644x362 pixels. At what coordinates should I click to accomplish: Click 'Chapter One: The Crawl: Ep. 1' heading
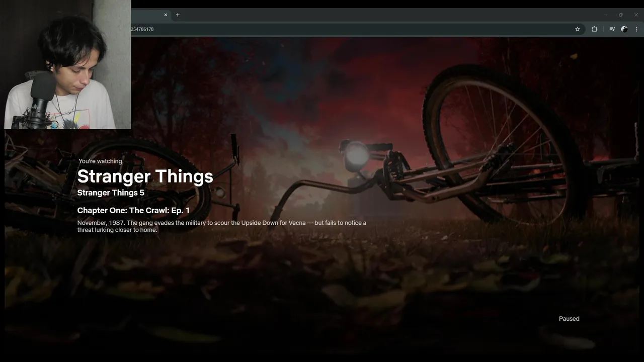[133, 210]
